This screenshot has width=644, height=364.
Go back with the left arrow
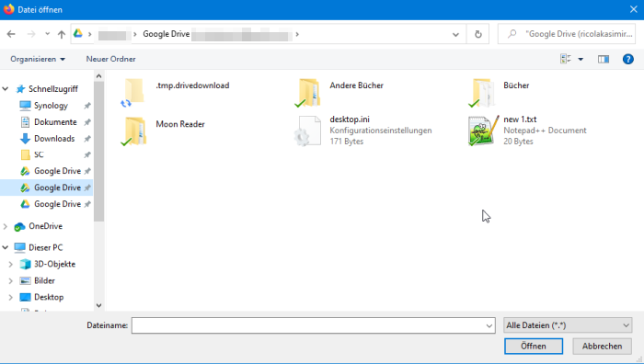point(11,34)
